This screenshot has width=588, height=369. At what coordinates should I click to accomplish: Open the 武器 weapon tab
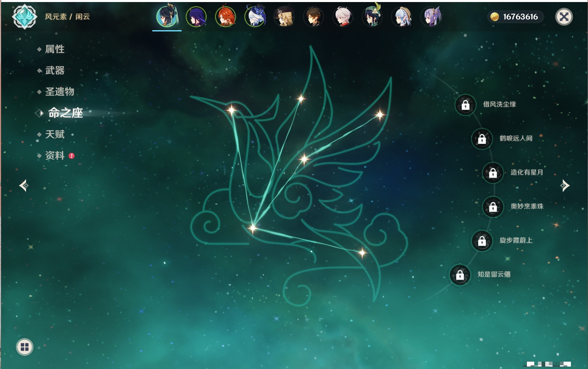pyautogui.click(x=55, y=71)
